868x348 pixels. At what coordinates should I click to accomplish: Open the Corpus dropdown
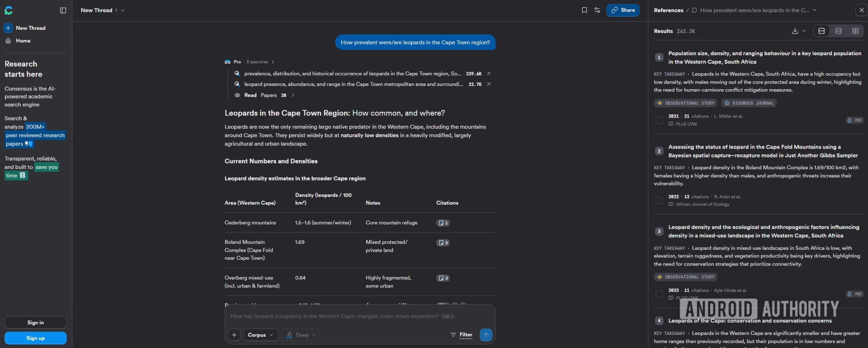click(261, 335)
